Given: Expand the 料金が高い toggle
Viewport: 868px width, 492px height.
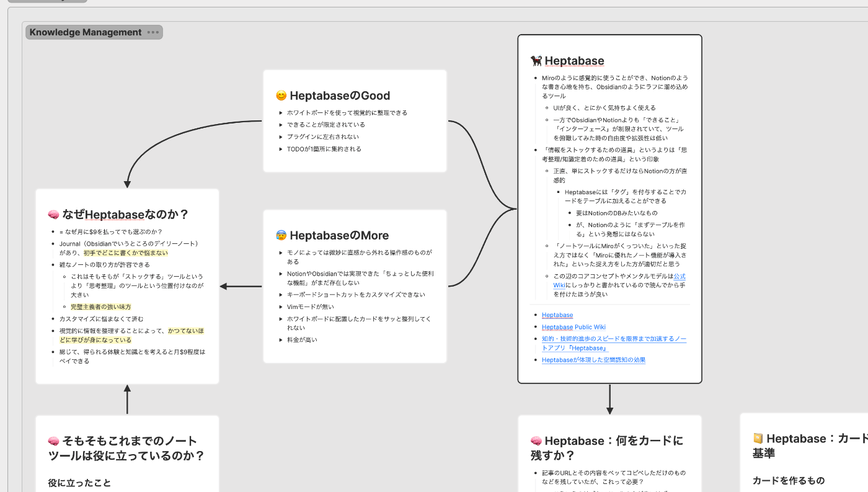Looking at the screenshot, I should coord(281,340).
